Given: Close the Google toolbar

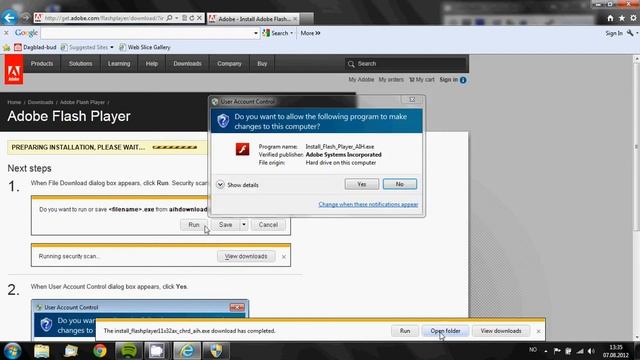Looking at the screenshot, I should [6, 33].
